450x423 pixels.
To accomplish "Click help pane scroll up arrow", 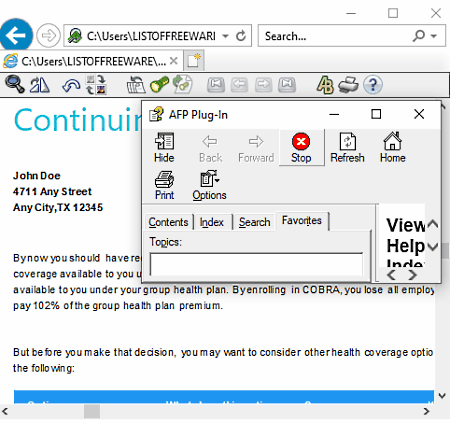I will tap(433, 224).
